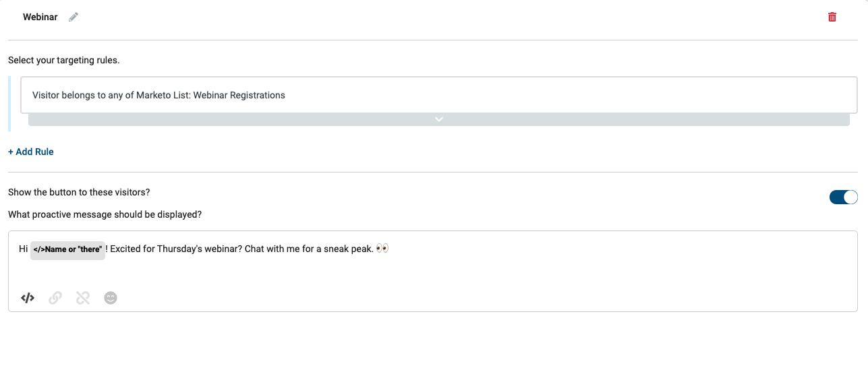This screenshot has height=372, width=868.
Task: Click the blue rule indicator bar
Action: [x=9, y=104]
